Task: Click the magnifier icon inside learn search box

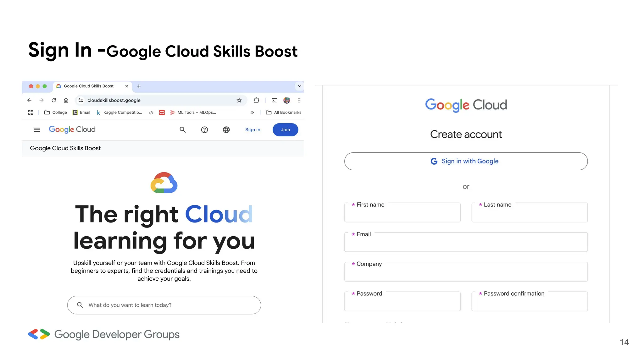Action: (x=80, y=305)
